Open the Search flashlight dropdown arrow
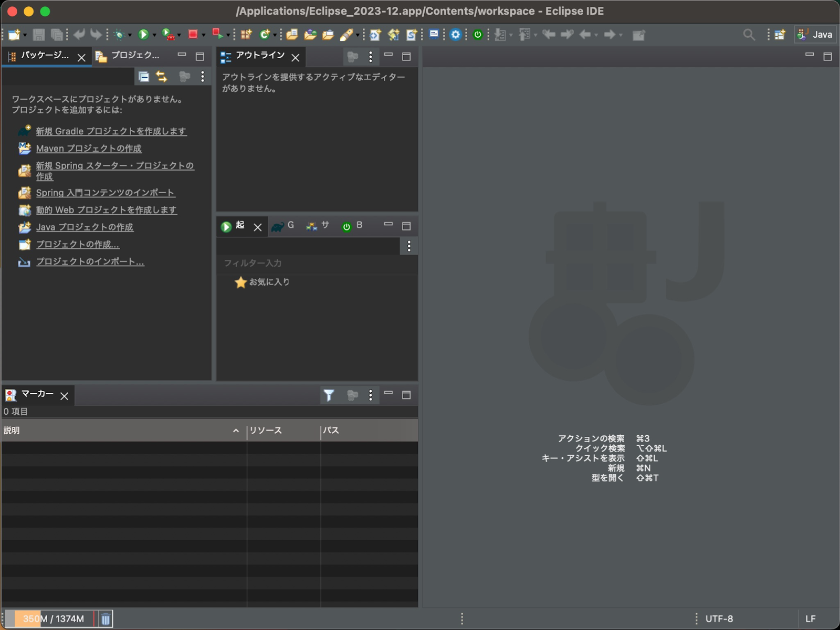 pos(358,35)
